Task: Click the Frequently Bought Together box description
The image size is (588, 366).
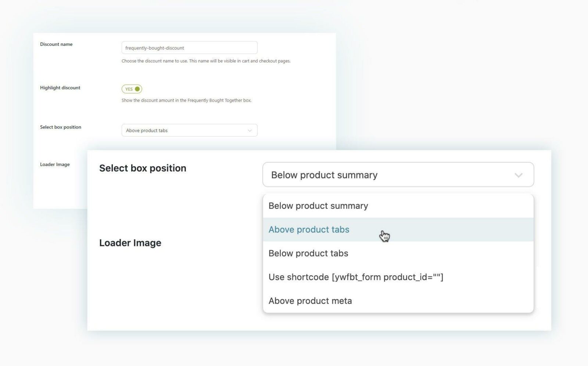Action: (187, 100)
